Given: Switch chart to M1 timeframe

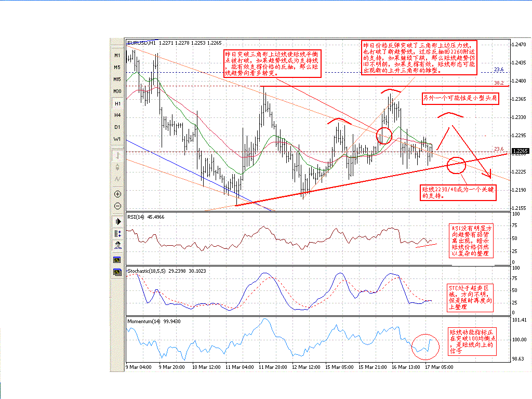Looking at the screenshot, I should coord(117,55).
